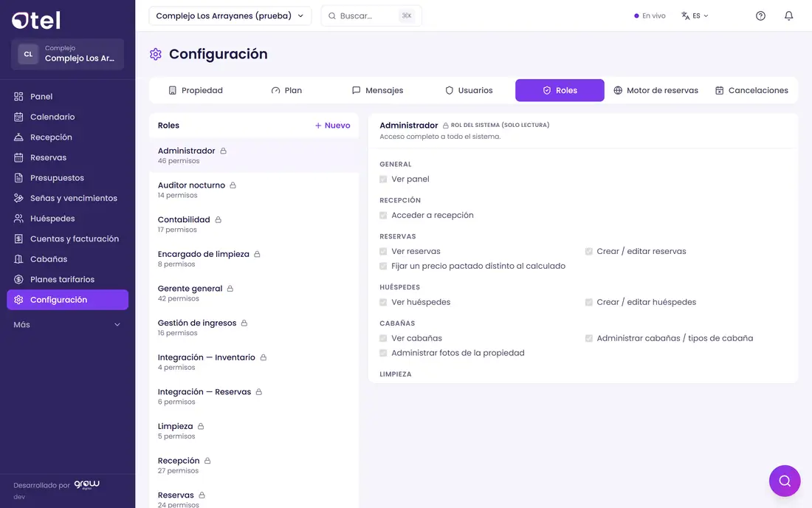This screenshot has width=812, height=508.
Task: Switch to the Usuarios tab
Action: 469,90
